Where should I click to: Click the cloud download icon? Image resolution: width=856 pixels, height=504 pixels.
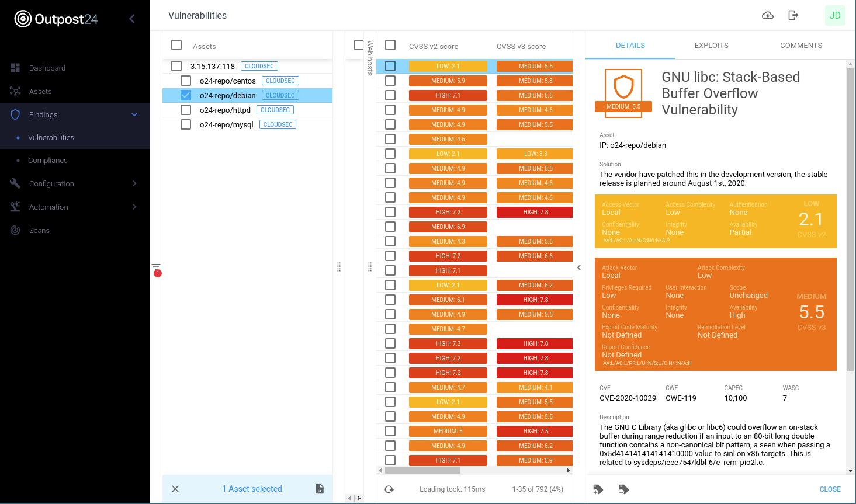(768, 15)
